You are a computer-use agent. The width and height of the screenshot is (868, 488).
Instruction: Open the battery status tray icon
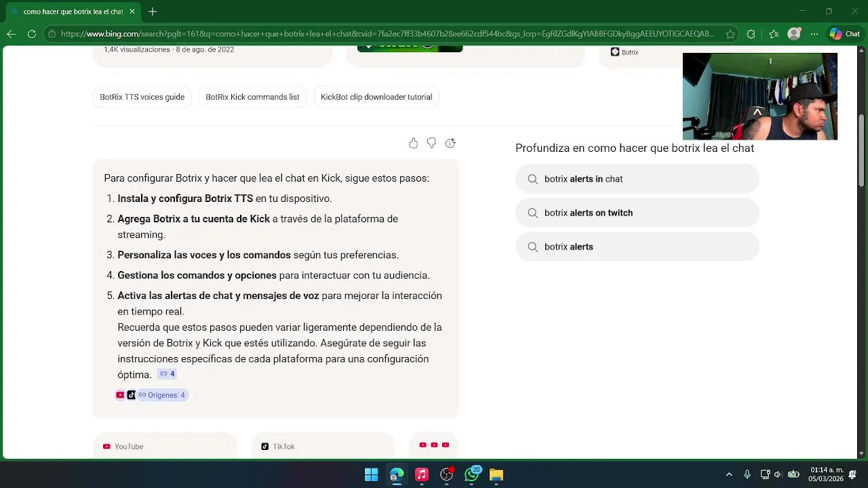tap(794, 474)
